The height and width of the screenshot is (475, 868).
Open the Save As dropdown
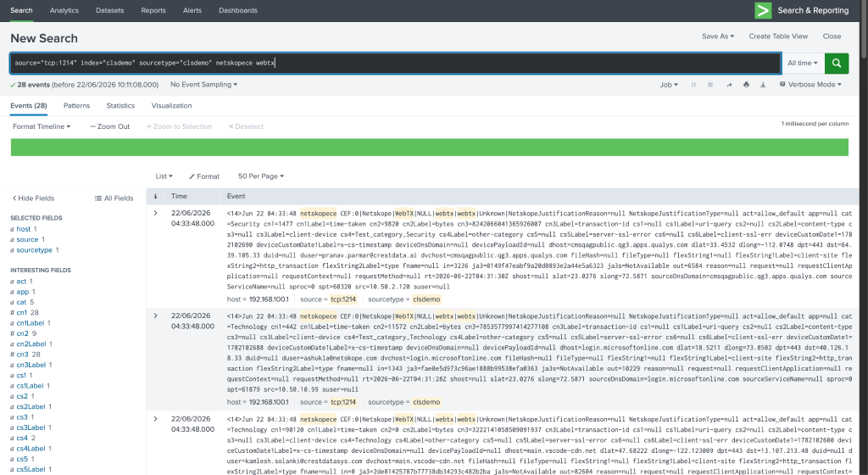(718, 36)
